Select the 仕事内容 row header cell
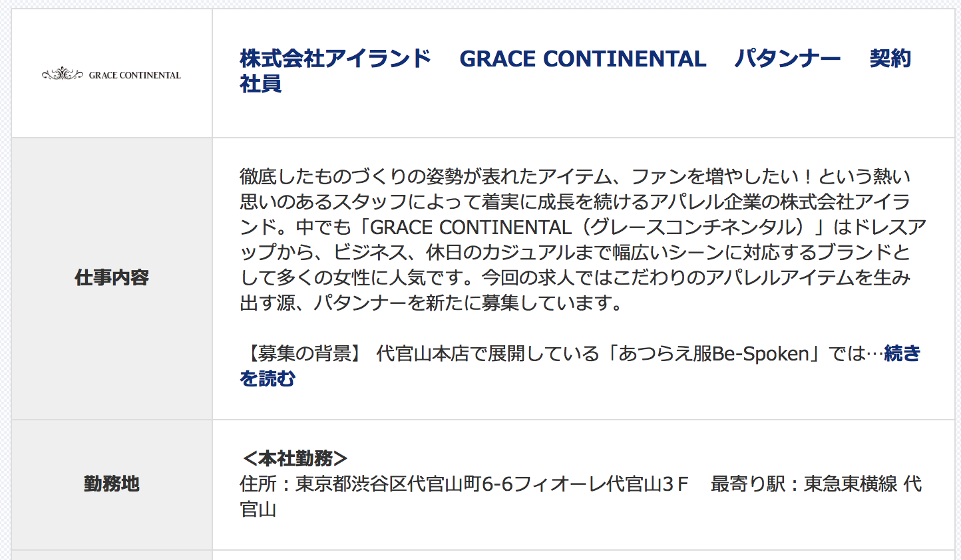 pos(112,278)
